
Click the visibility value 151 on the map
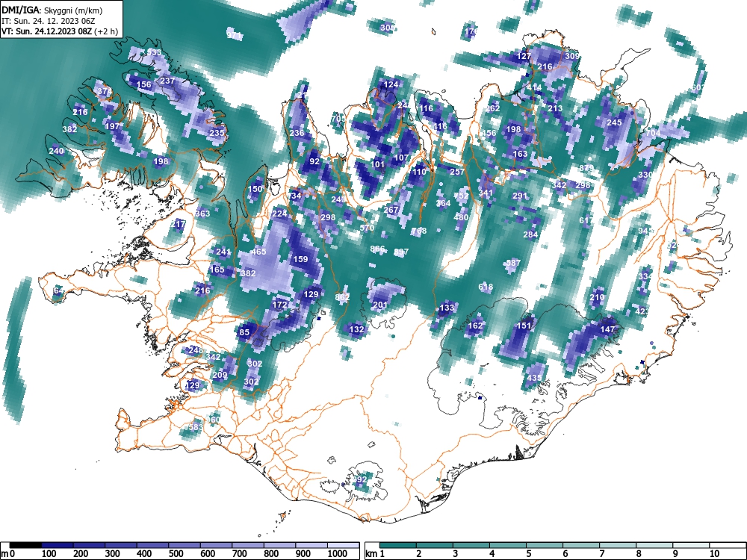(x=524, y=326)
